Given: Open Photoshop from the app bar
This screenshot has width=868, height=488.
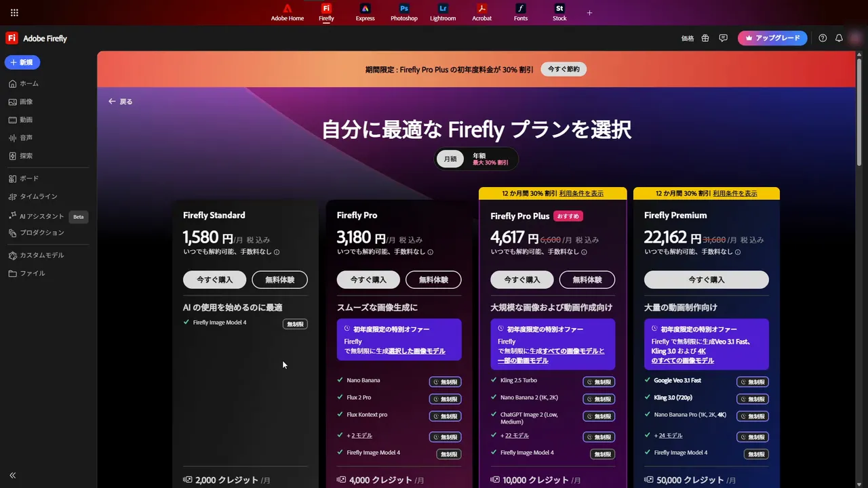Looking at the screenshot, I should (x=404, y=12).
